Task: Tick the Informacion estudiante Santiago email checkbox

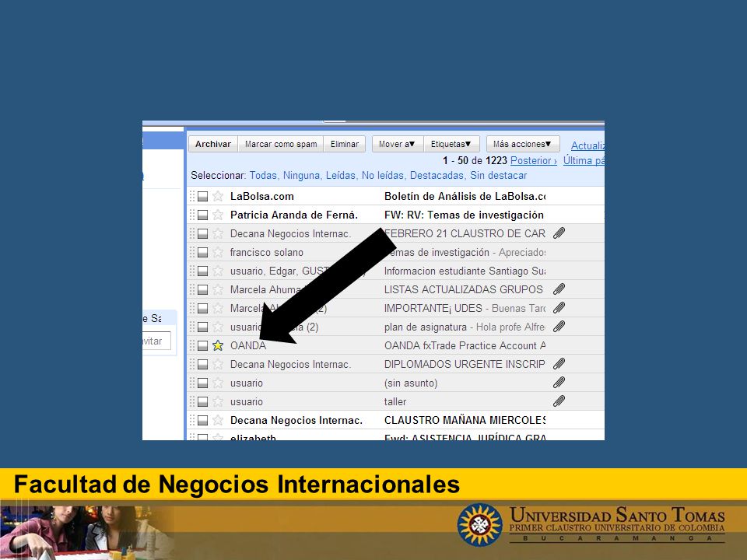Action: [202, 271]
